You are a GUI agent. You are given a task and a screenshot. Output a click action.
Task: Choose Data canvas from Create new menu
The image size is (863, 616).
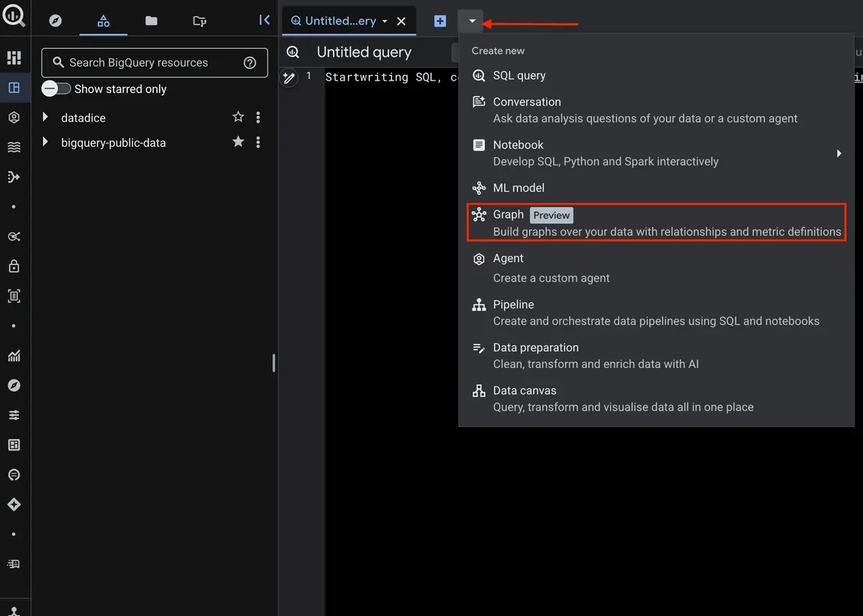coord(656,399)
